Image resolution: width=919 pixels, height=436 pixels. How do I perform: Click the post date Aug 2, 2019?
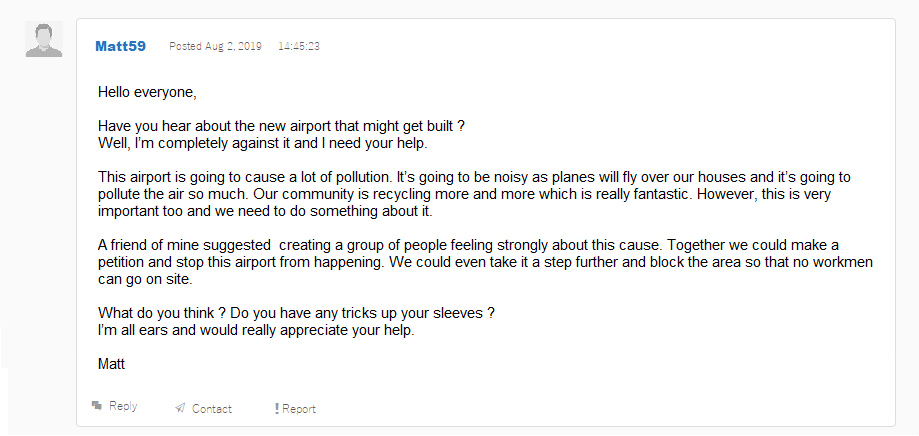pyautogui.click(x=232, y=46)
